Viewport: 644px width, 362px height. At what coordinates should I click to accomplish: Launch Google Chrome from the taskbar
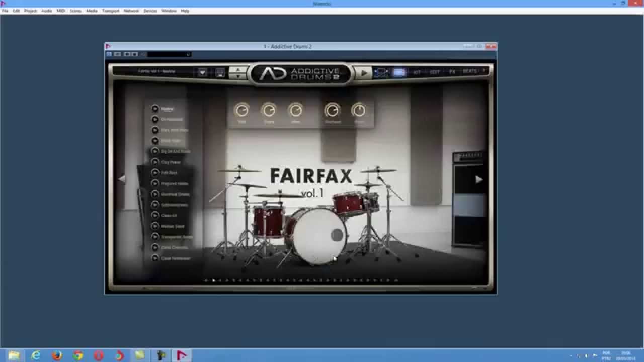coord(78,355)
